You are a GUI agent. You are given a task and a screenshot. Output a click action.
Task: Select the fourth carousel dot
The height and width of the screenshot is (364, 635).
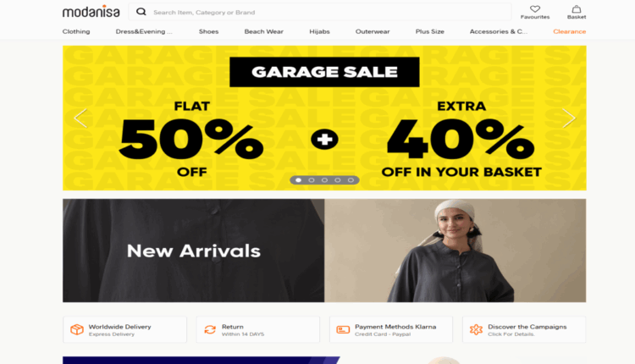337,180
